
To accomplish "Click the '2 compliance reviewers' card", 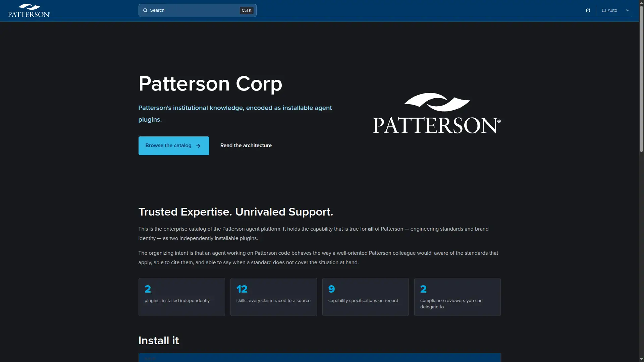I will click(458, 297).
